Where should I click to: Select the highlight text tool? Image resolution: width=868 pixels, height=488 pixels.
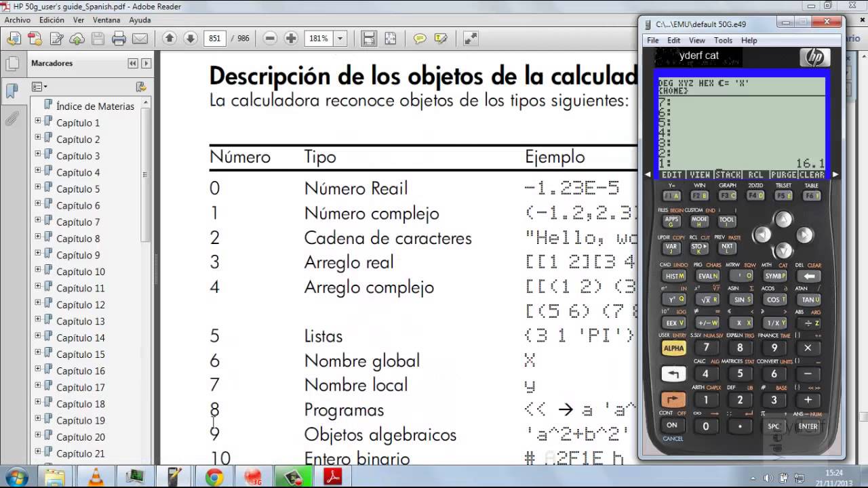[440, 39]
